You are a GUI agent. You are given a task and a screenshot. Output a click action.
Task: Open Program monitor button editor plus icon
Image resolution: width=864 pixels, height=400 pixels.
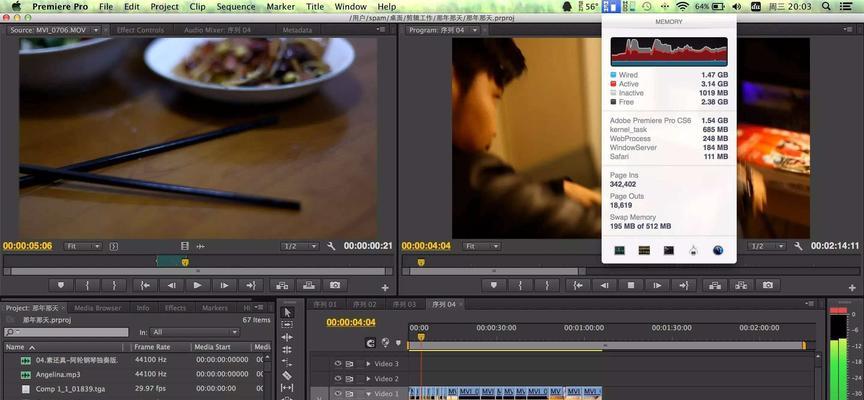point(852,288)
